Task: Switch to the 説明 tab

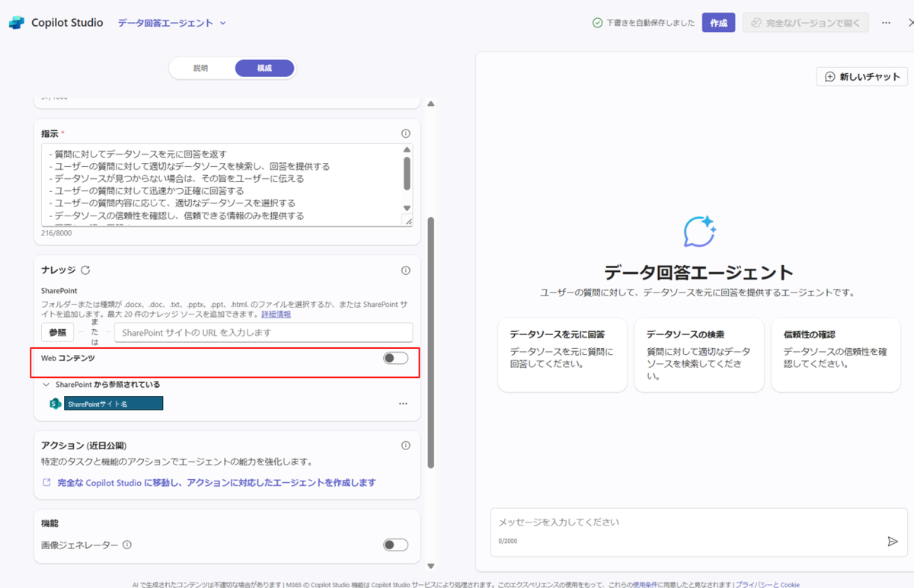Action: [x=200, y=68]
